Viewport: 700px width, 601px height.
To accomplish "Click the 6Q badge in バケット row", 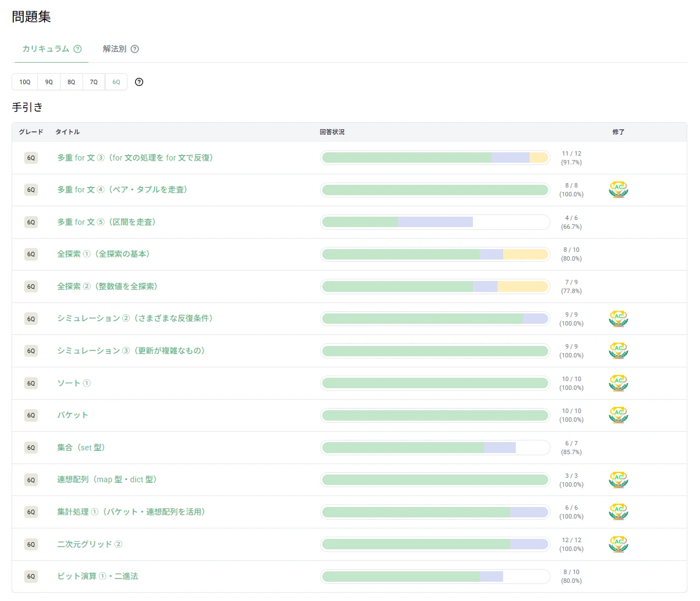I will click(31, 415).
